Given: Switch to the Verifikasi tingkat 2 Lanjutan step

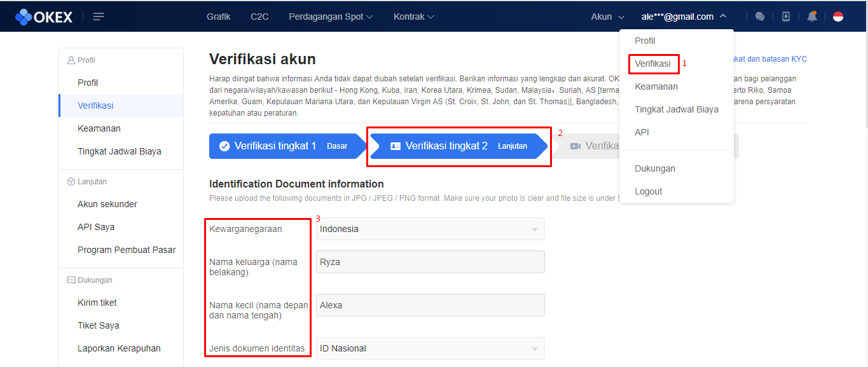Looking at the screenshot, I should point(458,146).
